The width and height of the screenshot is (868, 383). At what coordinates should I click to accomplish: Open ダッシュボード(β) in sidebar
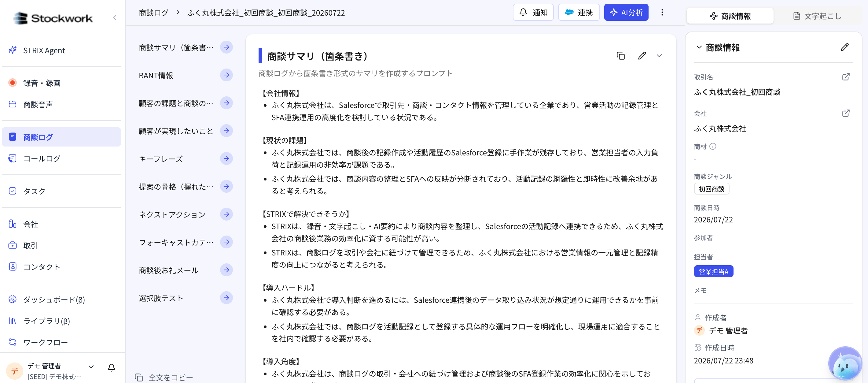61,299
